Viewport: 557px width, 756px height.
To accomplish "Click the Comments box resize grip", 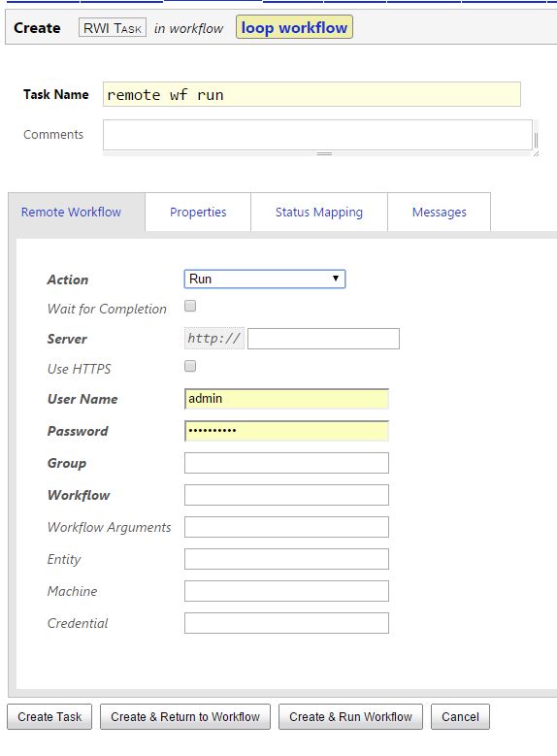I will (536, 153).
